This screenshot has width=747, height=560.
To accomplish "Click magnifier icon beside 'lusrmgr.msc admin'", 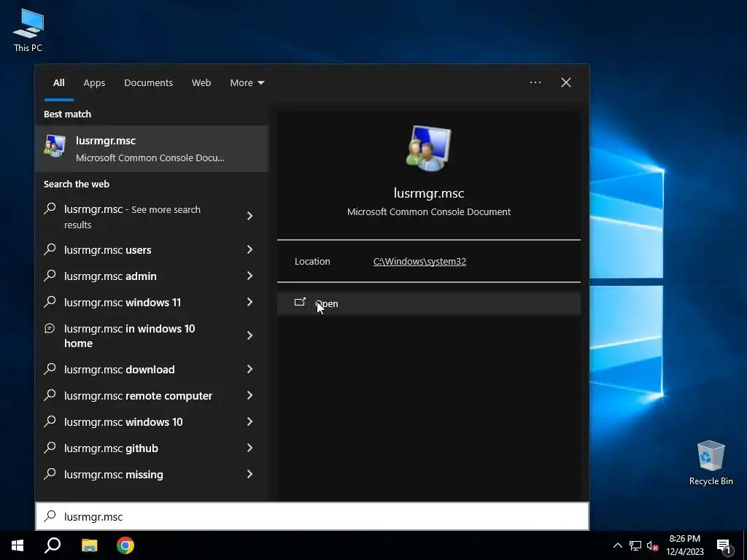I will 50,275.
